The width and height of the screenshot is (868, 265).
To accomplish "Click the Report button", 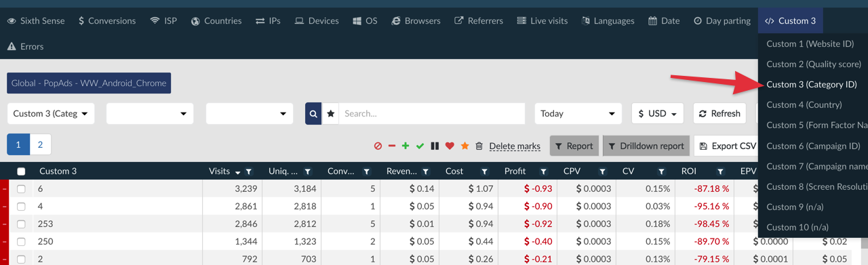I will click(574, 146).
